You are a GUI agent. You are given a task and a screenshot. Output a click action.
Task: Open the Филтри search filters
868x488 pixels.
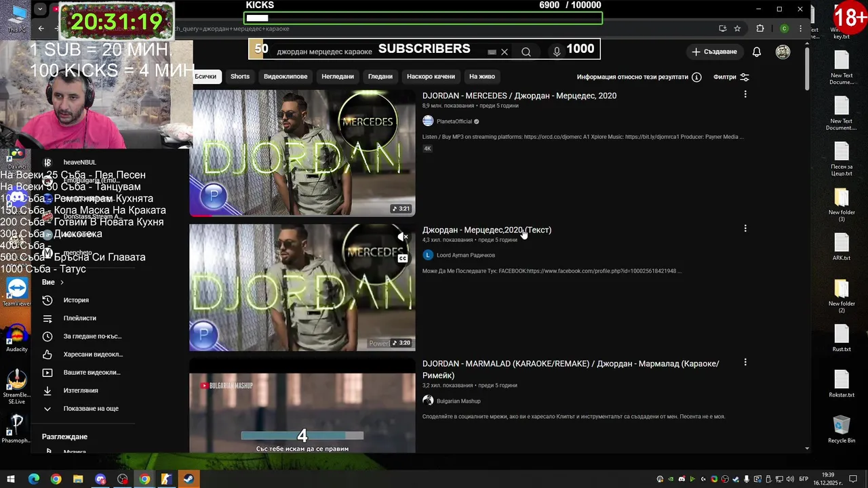[x=731, y=77]
